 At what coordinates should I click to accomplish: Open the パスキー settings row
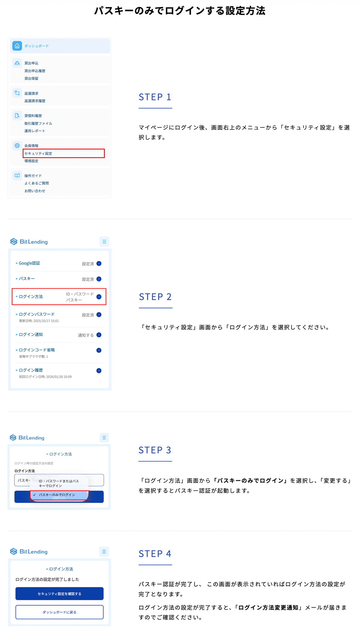coord(59,279)
